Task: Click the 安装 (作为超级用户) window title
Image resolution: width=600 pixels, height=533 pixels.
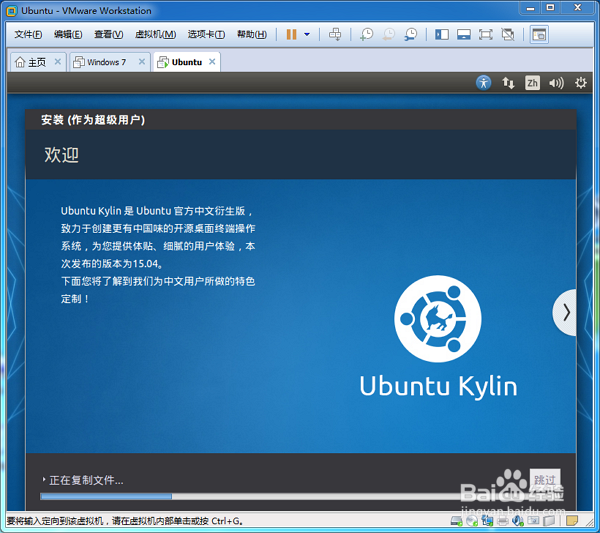Action: 93,120
